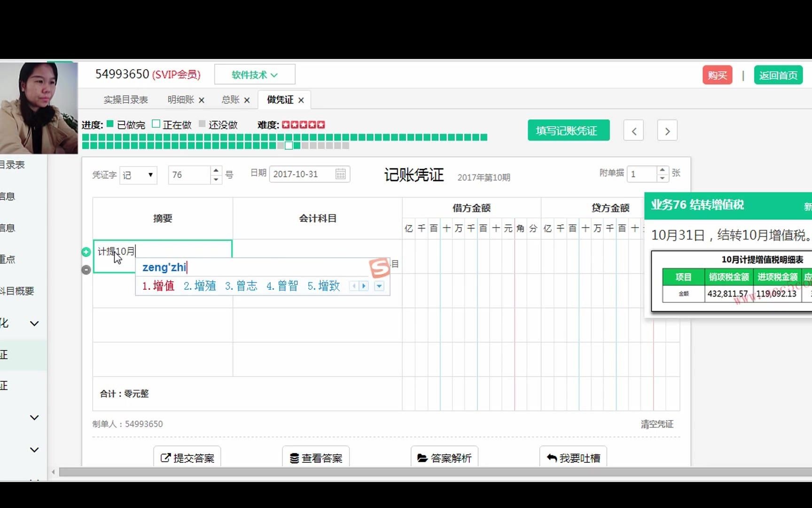Click the 清空凭证 clear voucher link
The image size is (812, 508).
657,424
